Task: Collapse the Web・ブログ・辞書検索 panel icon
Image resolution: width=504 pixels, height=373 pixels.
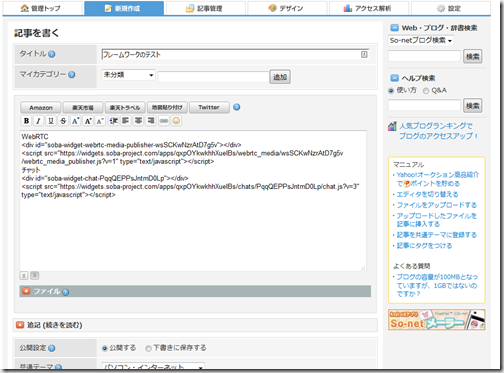Action: [394, 28]
